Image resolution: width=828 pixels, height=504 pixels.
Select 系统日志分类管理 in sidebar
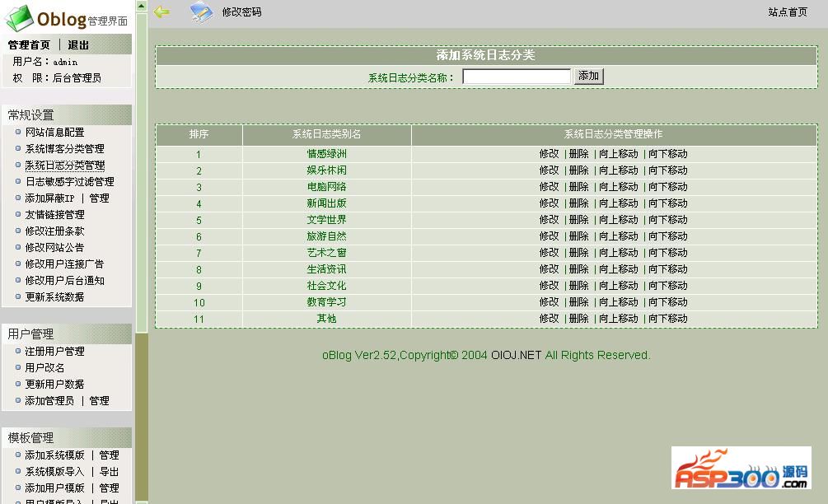click(x=65, y=166)
